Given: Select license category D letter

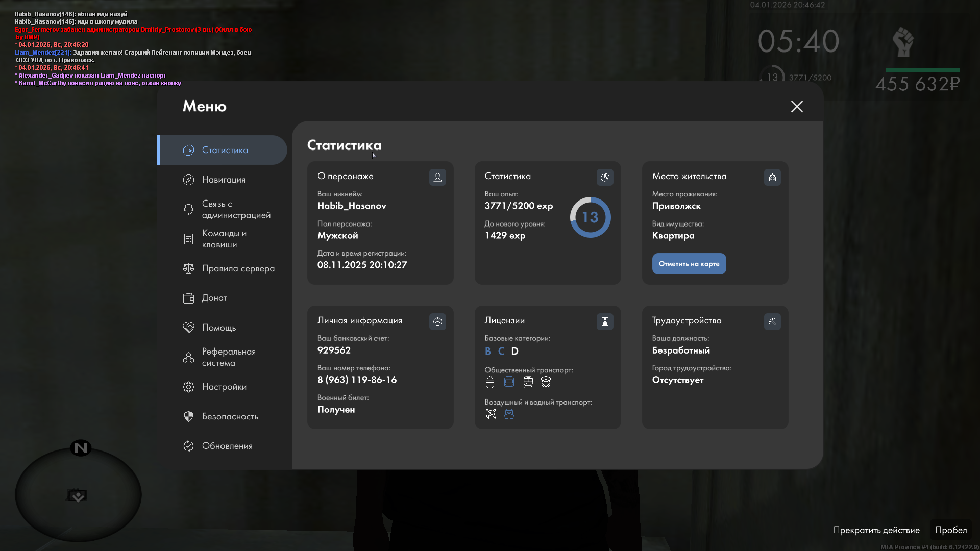Looking at the screenshot, I should (x=514, y=351).
